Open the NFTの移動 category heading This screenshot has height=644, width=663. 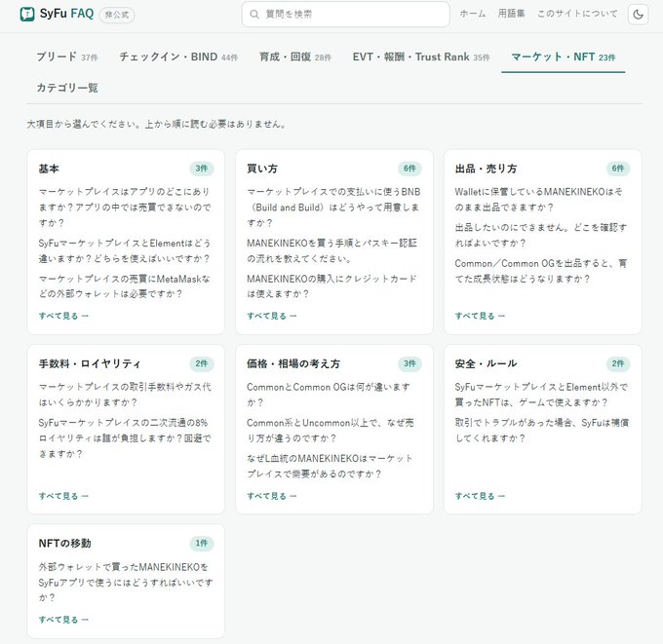click(x=64, y=543)
